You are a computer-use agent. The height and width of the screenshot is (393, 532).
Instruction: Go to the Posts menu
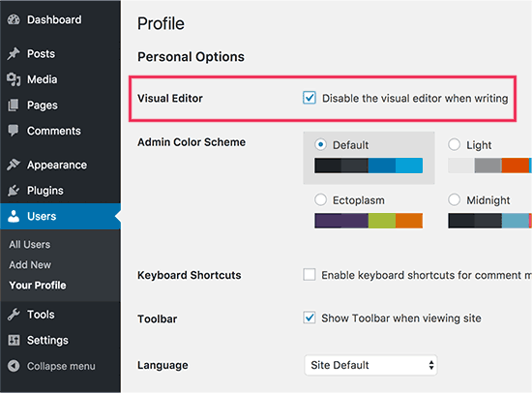[x=41, y=53]
